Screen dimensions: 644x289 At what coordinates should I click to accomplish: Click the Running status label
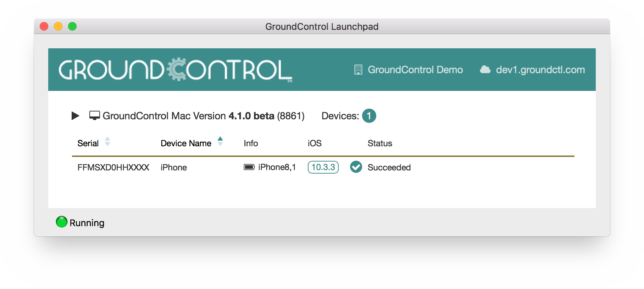87,223
